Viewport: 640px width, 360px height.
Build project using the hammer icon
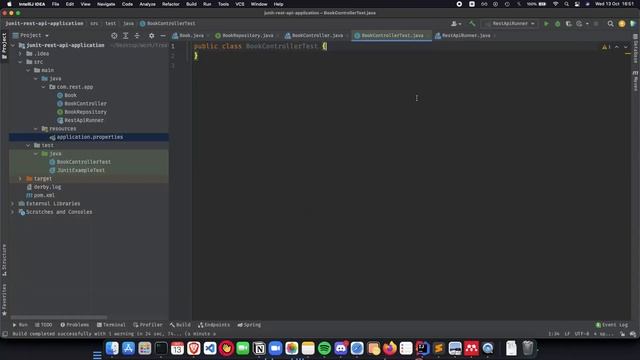(472, 24)
